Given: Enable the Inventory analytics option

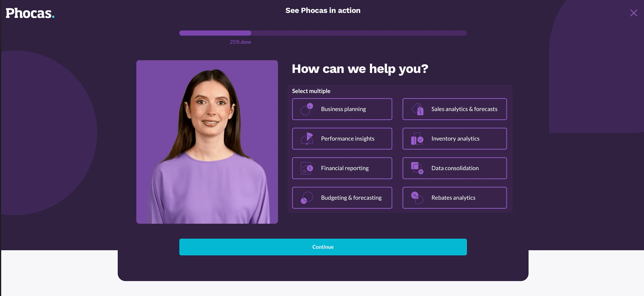Looking at the screenshot, I should [454, 139].
